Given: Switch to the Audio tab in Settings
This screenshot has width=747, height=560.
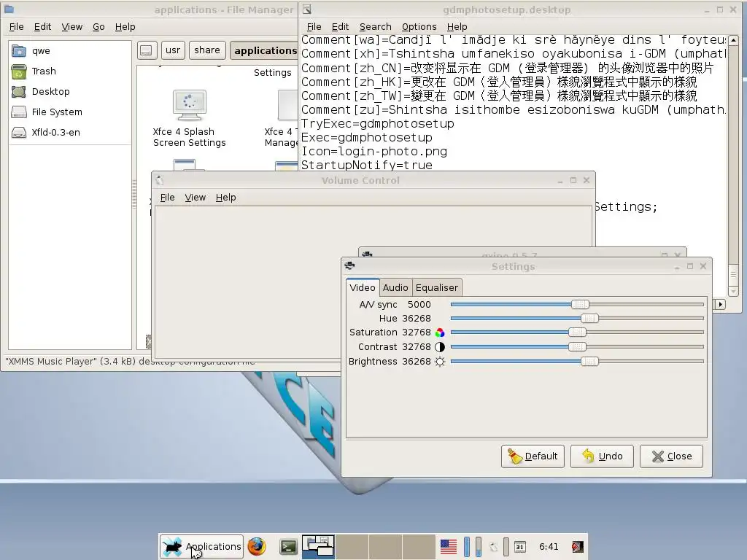Looking at the screenshot, I should 395,287.
